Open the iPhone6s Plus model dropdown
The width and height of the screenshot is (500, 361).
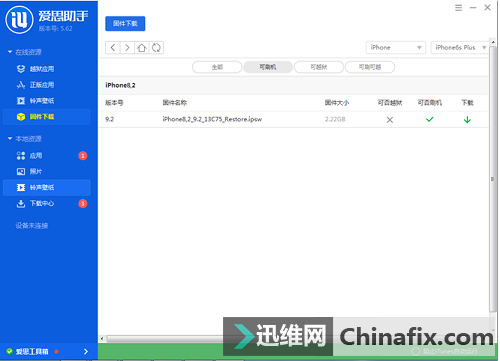click(x=460, y=47)
